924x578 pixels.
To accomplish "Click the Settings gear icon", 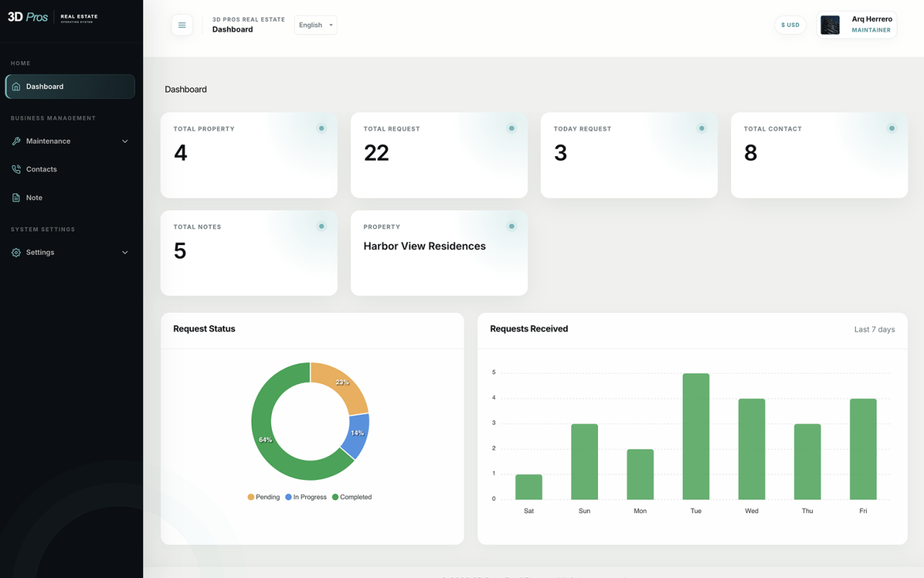I will (16, 252).
